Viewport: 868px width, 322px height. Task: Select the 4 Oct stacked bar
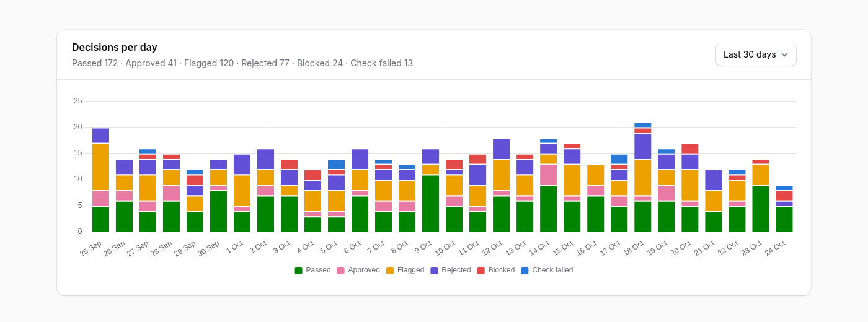pyautogui.click(x=313, y=201)
